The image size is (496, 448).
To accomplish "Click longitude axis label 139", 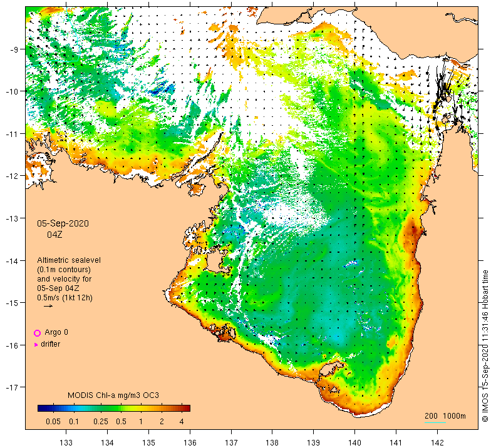I will coord(314,442).
